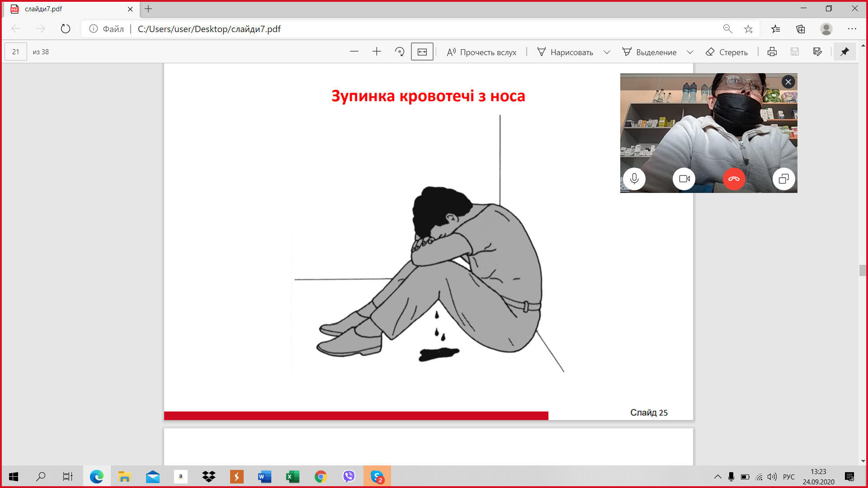Open the browser settings ellipsis menu
The width and height of the screenshot is (868, 488).
point(852,29)
